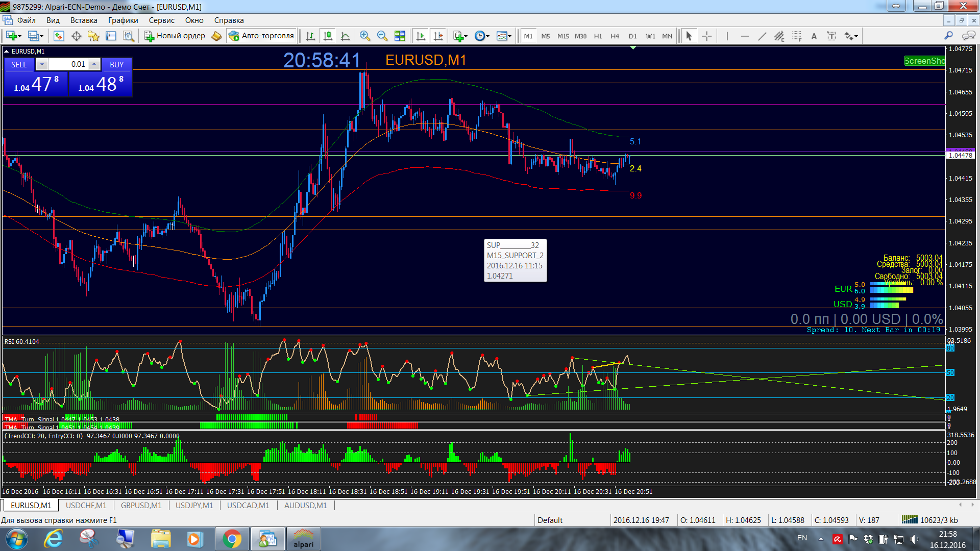Toggle chart Auto Scroll

(421, 36)
